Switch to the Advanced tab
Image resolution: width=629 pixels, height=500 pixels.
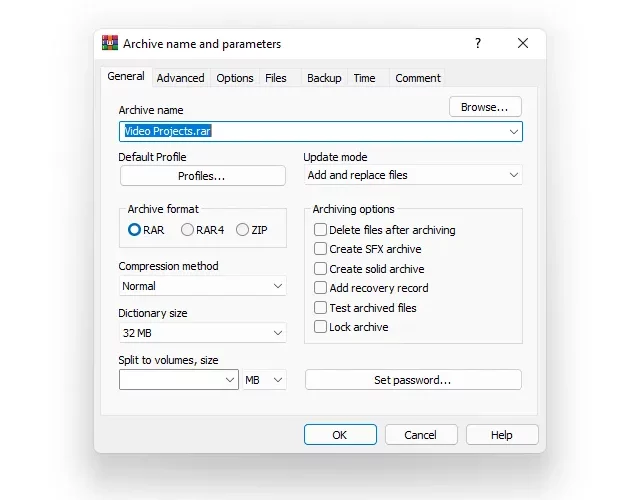coord(181,78)
